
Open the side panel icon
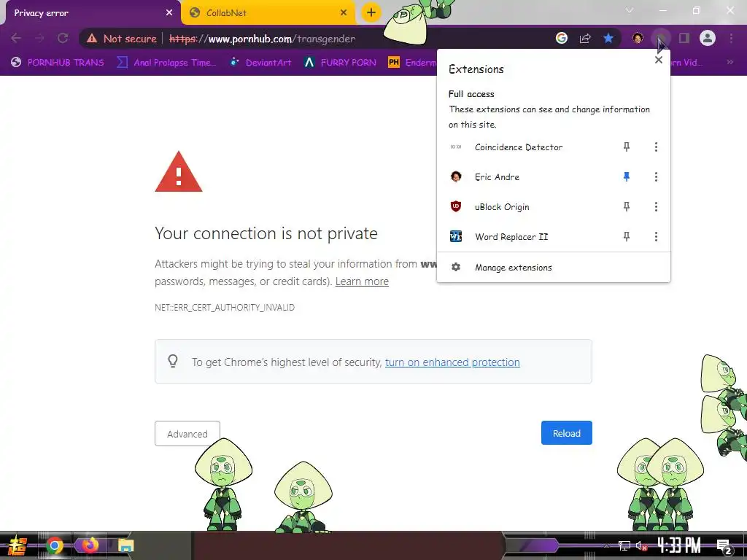coord(684,38)
